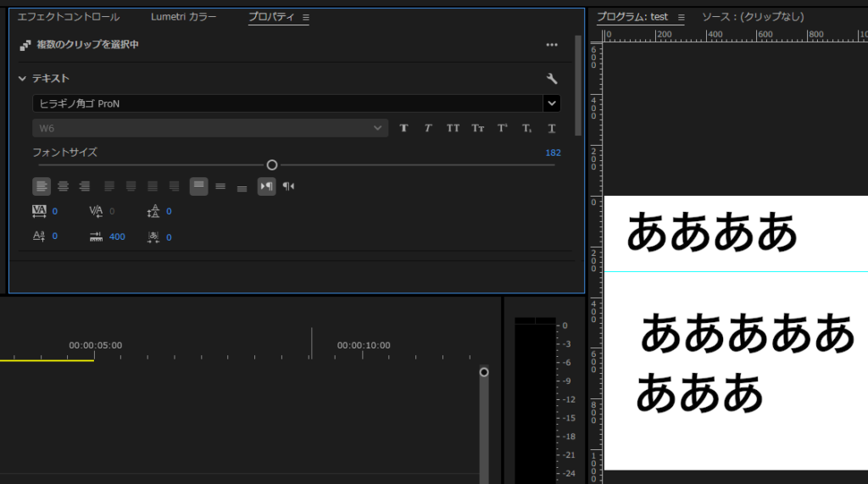
Task: Apply superscript formatting icon
Action: (x=503, y=128)
